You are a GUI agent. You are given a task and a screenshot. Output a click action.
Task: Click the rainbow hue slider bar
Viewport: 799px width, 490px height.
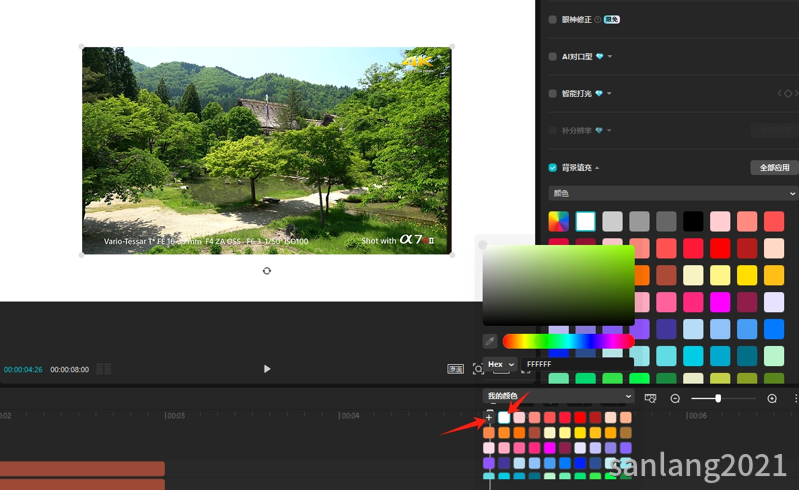tap(568, 342)
